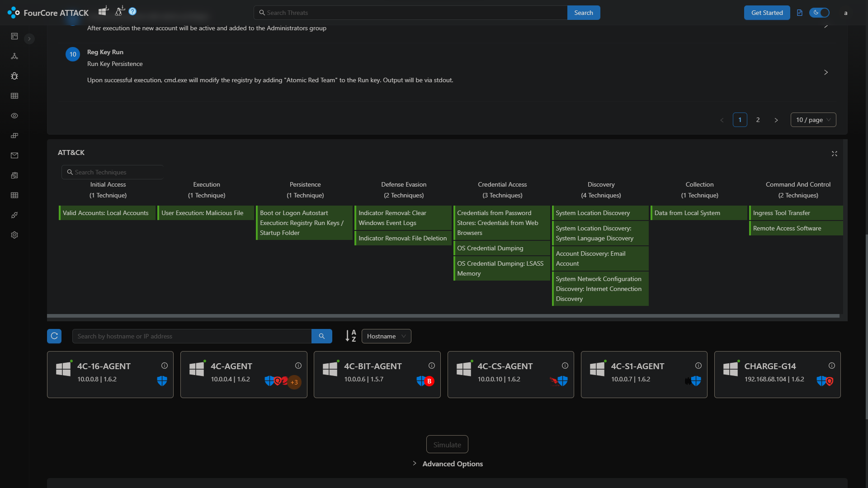Open Credentials from Web Browsers technique
The height and width of the screenshot is (488, 868).
[x=501, y=223]
